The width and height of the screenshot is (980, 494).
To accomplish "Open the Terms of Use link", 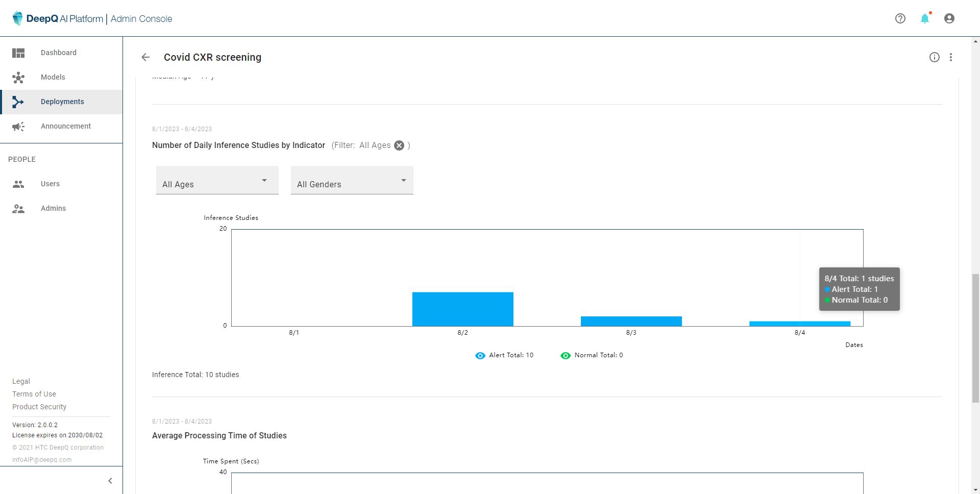I will point(34,394).
